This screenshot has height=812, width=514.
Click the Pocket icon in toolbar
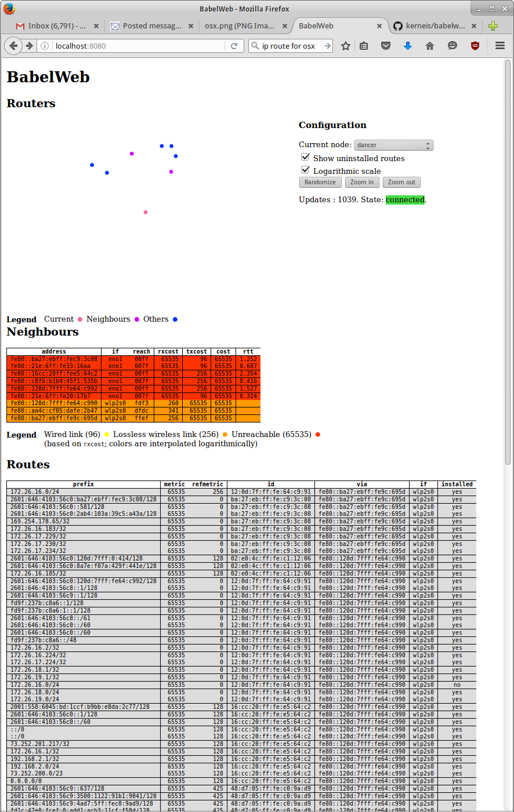point(386,46)
